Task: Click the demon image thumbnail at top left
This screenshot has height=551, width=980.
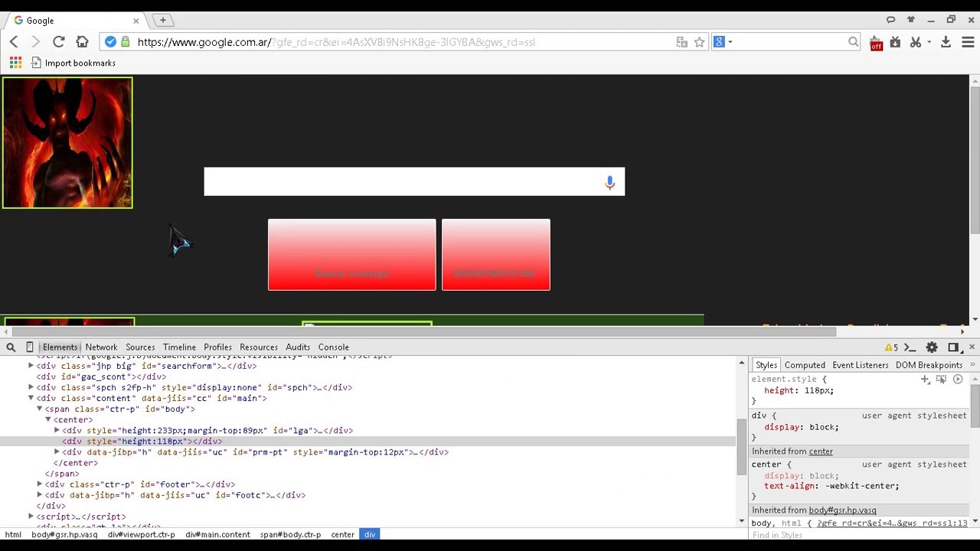Action: point(67,143)
